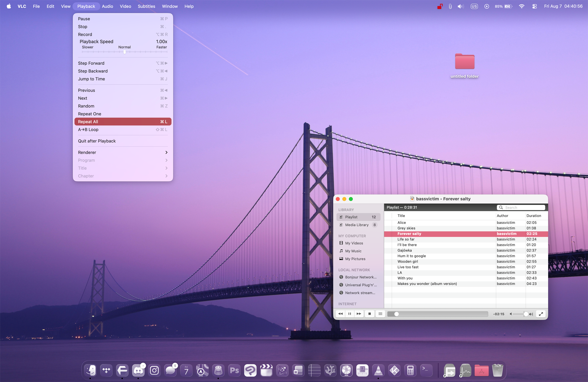The height and width of the screenshot is (382, 588).
Task: Pause playback using the VLC pause button
Action: tap(350, 314)
